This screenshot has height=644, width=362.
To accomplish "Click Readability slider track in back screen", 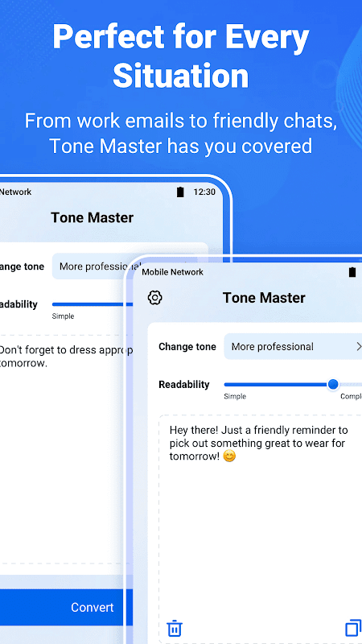I will pos(93,304).
